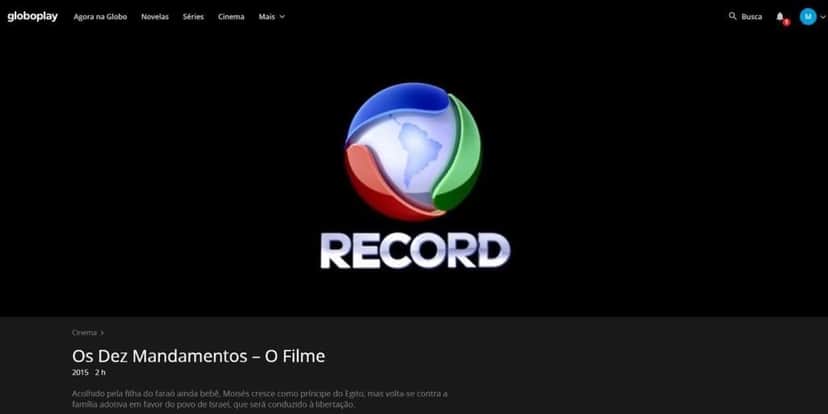The height and width of the screenshot is (414, 828).
Task: Click the Record logo video area
Action: click(414, 173)
